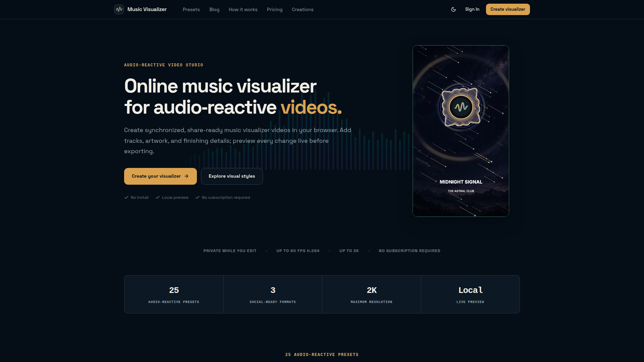Click the 'Online music visualizer' headline
644x362 pixels.
click(220, 86)
